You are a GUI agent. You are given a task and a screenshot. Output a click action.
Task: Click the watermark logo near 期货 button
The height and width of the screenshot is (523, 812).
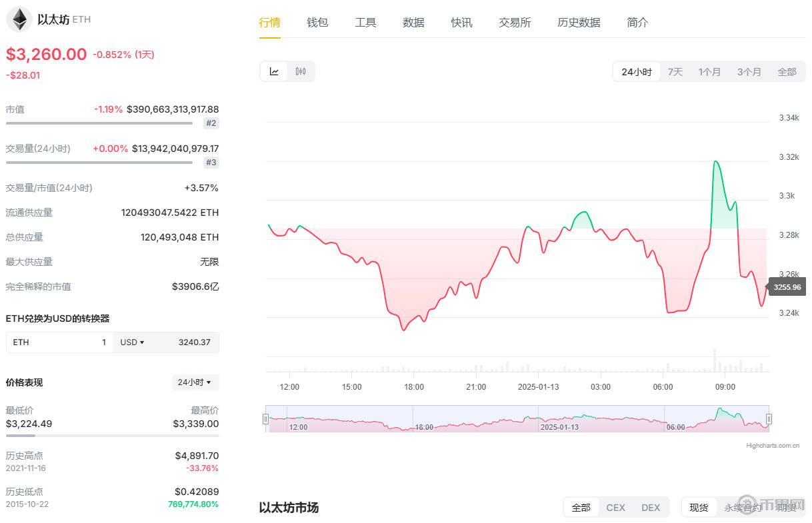pos(747,506)
